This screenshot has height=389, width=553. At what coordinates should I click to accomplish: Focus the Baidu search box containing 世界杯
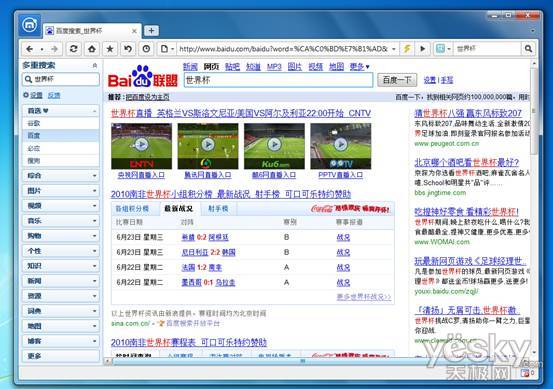(x=278, y=80)
